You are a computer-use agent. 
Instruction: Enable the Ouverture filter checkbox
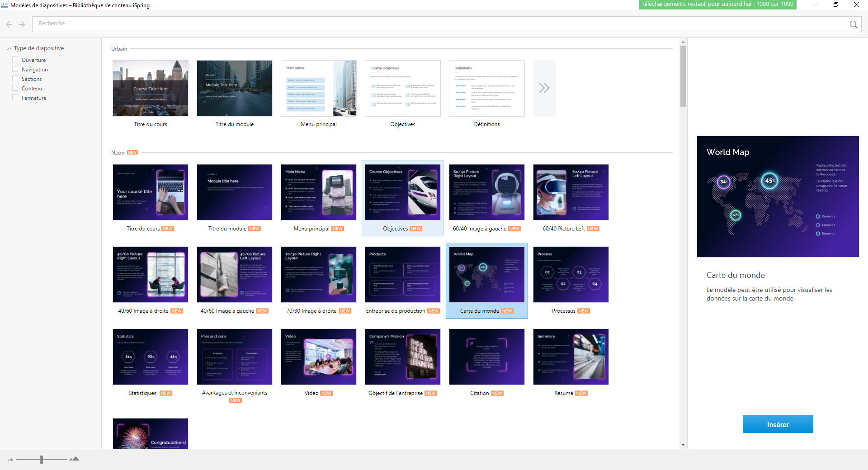[x=15, y=60]
